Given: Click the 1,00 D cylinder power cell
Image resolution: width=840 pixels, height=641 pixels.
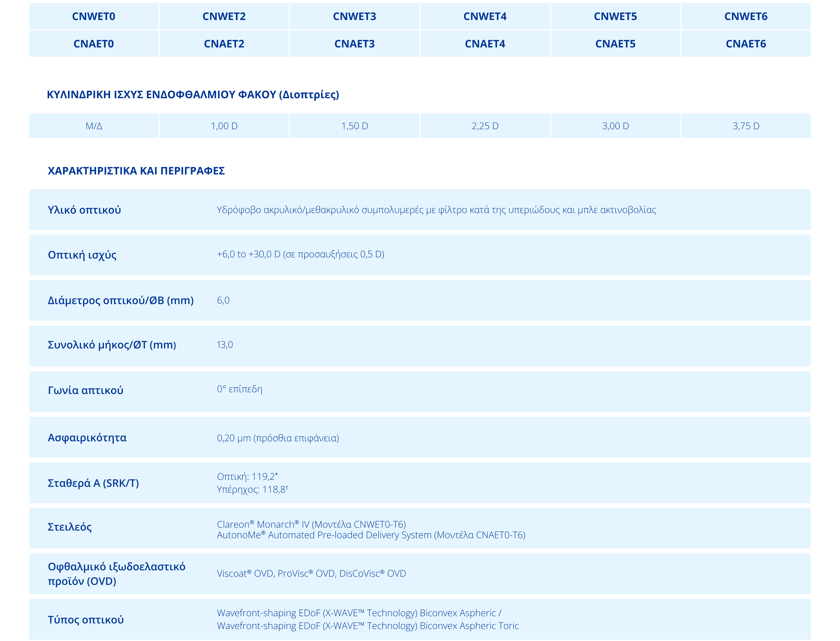Looking at the screenshot, I should coord(224,126).
